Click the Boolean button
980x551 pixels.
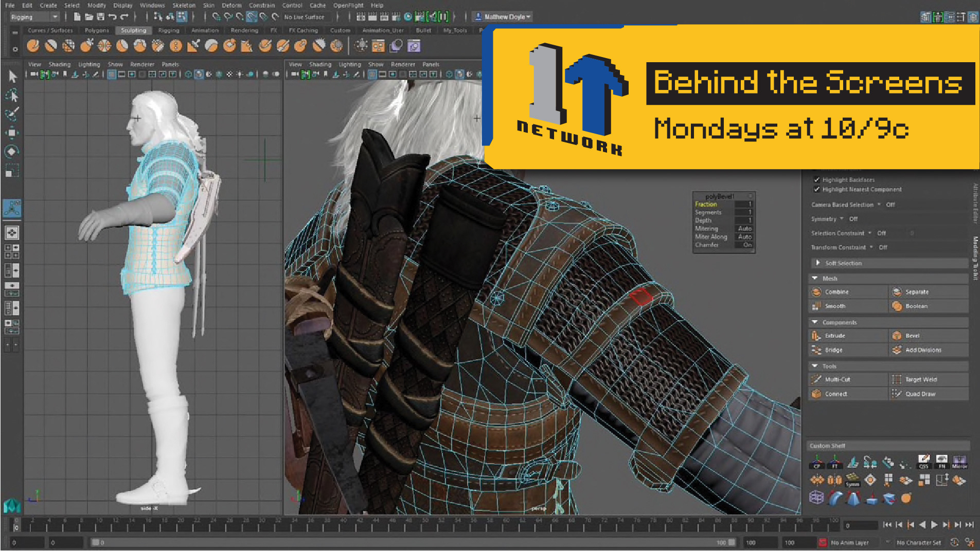pos(929,306)
